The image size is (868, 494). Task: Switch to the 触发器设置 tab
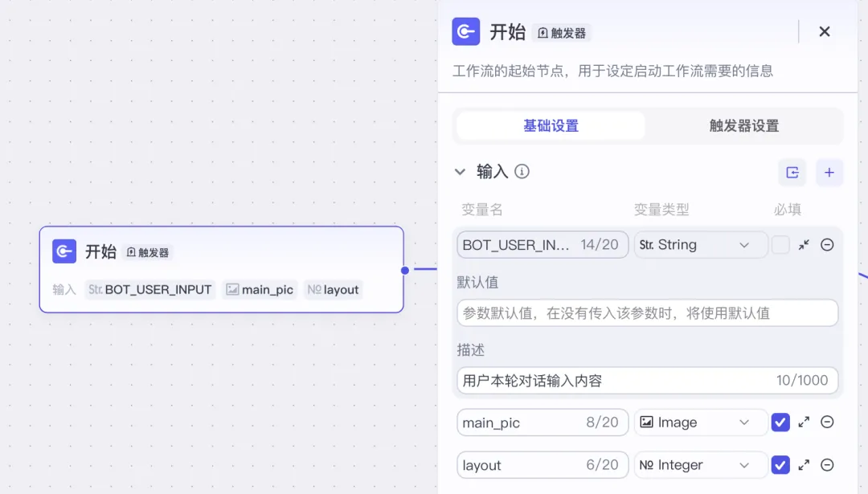pos(743,125)
